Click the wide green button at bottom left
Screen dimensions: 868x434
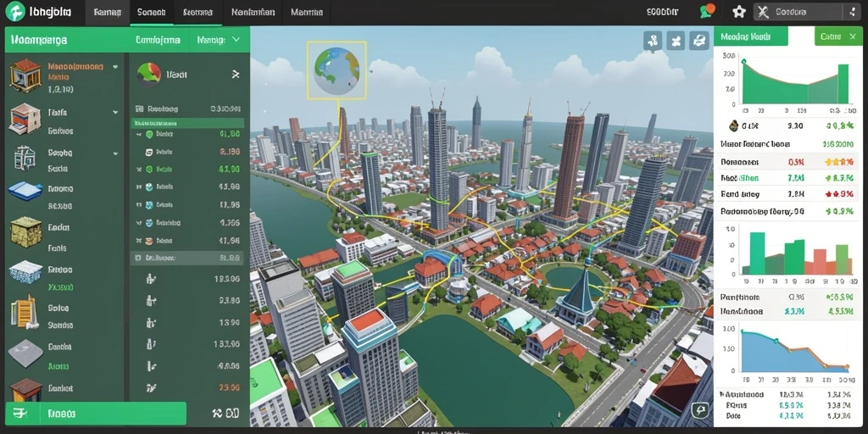click(96, 413)
